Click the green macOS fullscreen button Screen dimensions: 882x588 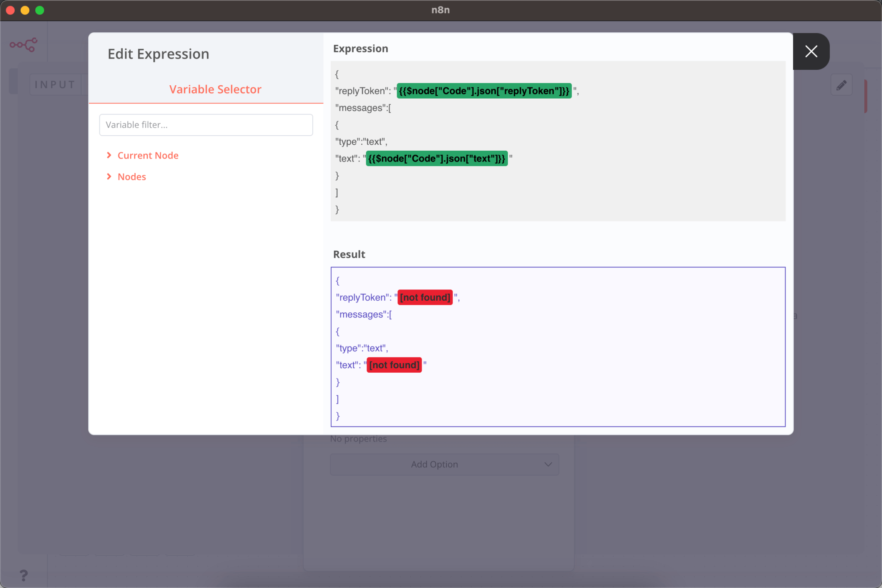[40, 10]
